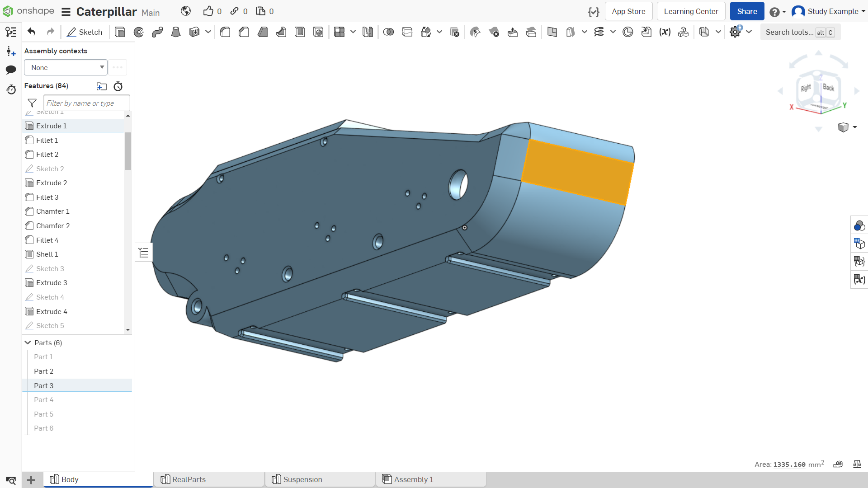Open the document history clock icon
Viewport: 868px width, 488px height.
tap(11, 89)
